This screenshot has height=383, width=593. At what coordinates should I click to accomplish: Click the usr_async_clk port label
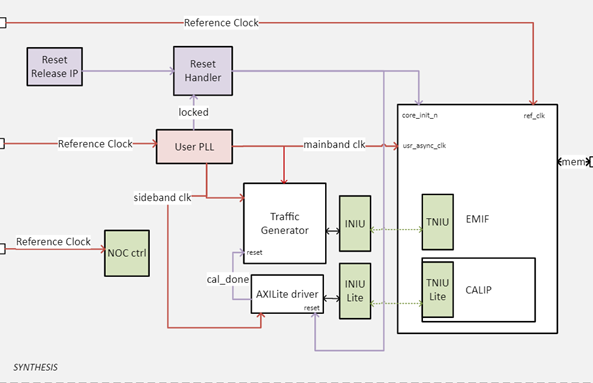424,146
